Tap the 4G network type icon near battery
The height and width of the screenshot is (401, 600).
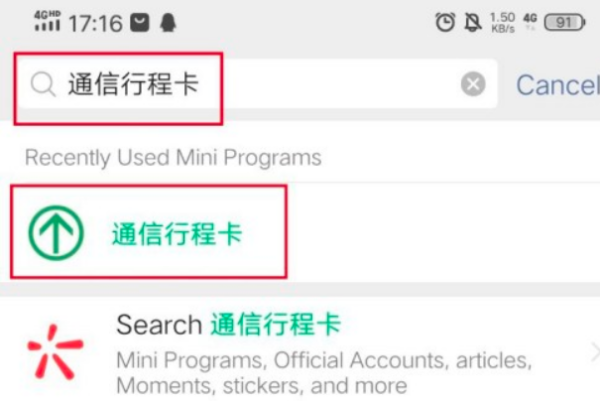point(530,21)
